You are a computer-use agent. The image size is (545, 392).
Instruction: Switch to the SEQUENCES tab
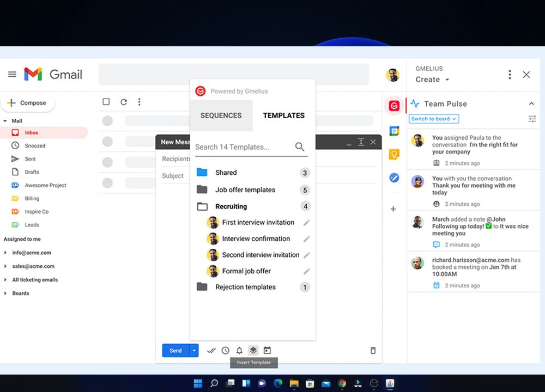coord(221,115)
